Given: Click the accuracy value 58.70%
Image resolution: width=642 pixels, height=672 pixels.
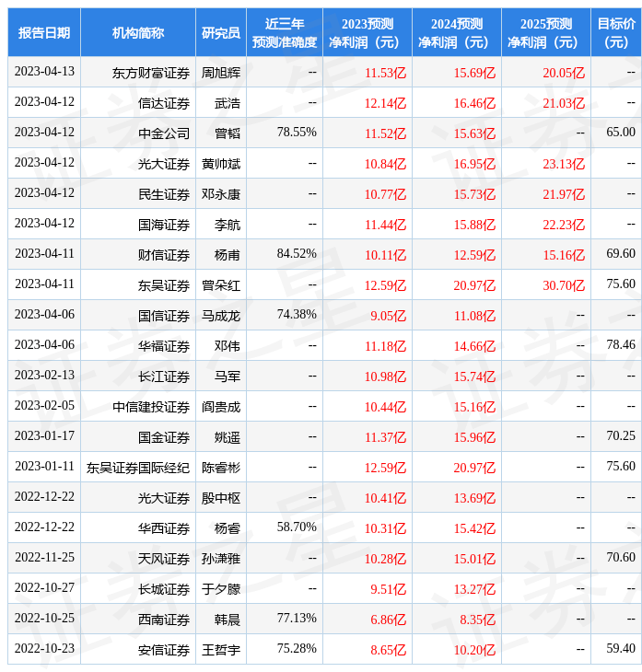Looking at the screenshot, I should click(x=297, y=527).
